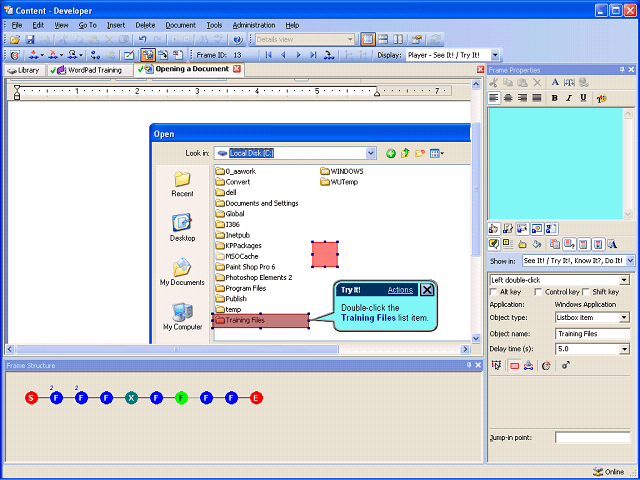Align bubble text right
Viewport: 640px width, 480px height.
(522, 98)
